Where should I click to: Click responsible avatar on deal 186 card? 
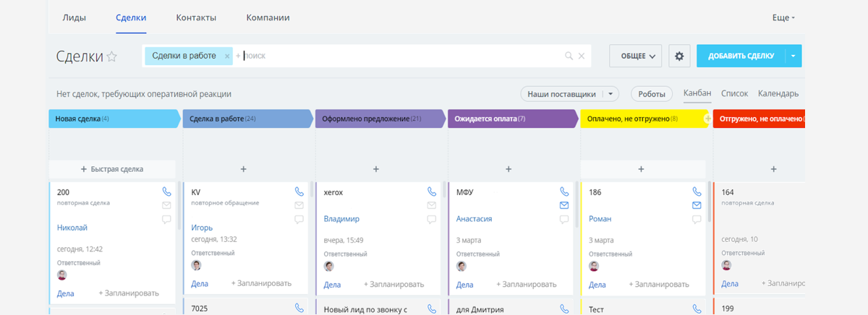(594, 266)
